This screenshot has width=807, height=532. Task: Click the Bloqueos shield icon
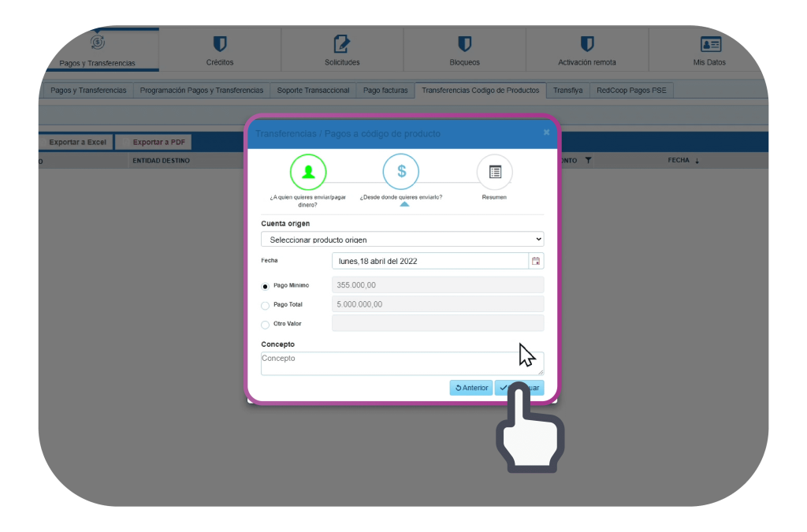pos(465,44)
